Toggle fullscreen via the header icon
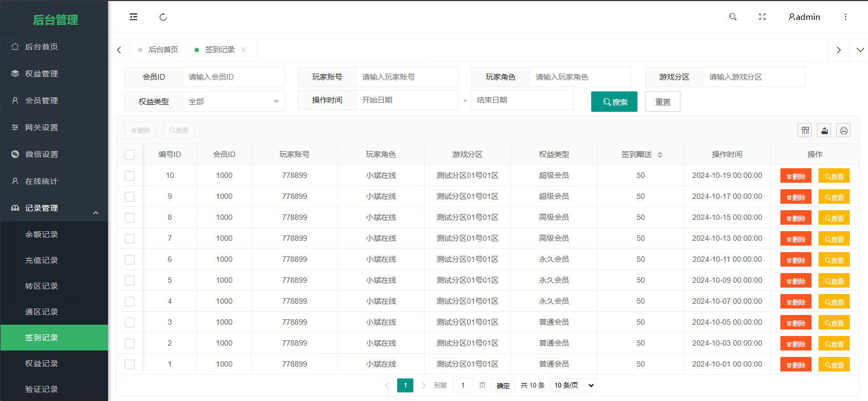 762,17
